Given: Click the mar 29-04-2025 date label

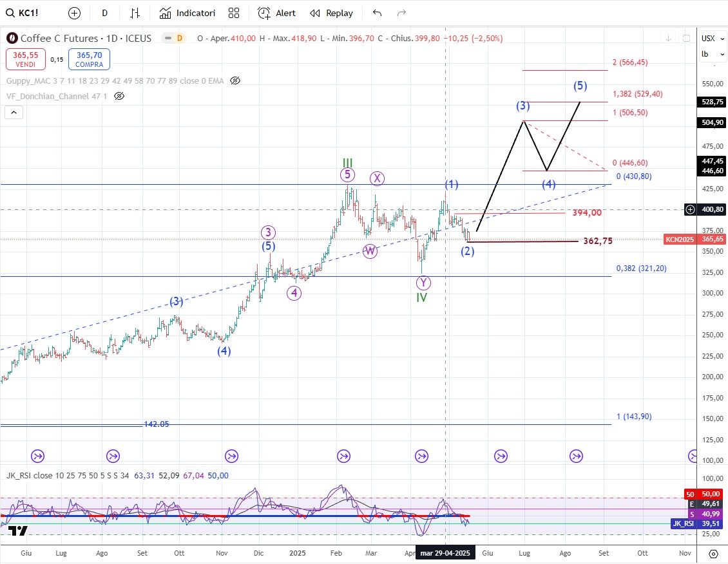Looking at the screenshot, I should tap(445, 553).
